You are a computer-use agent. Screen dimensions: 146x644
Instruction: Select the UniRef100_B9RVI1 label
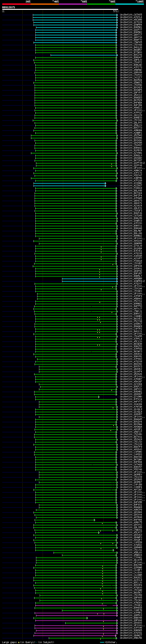(131, 226)
